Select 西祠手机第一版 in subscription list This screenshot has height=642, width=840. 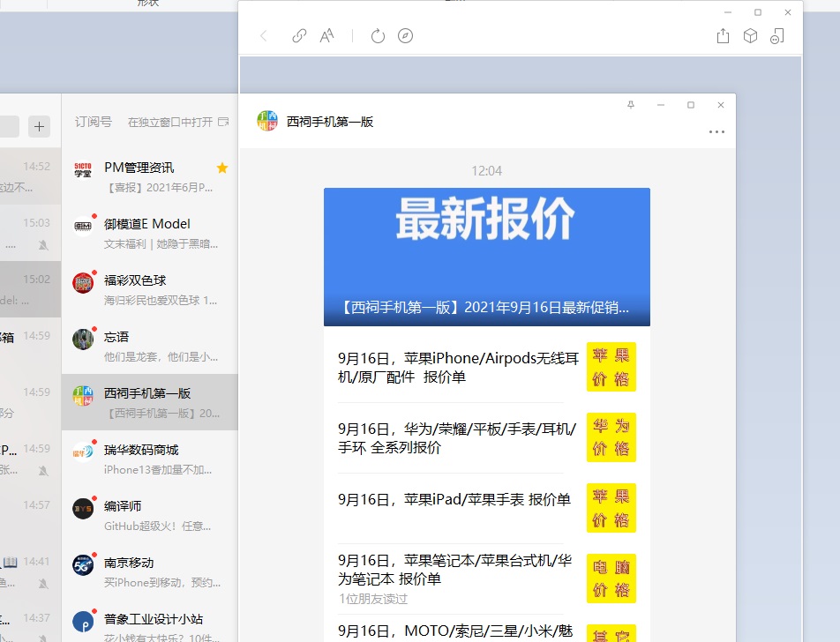[x=150, y=402]
